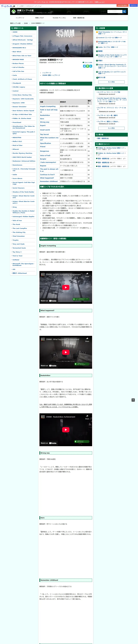Open 質問・雑談掲示板 under 掲示板 panel
The width and height of the screenshot is (138, 644).
(103, 138)
